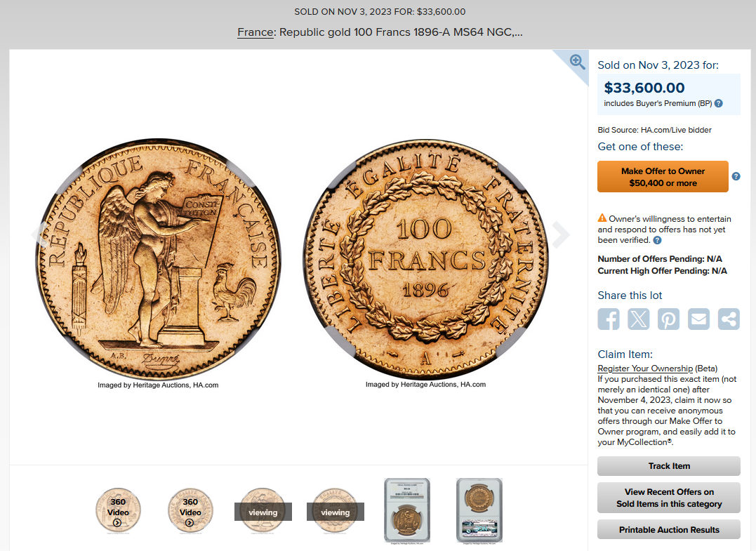This screenshot has width=756, height=551.
Task: Click the Track Item button
Action: coord(669,466)
